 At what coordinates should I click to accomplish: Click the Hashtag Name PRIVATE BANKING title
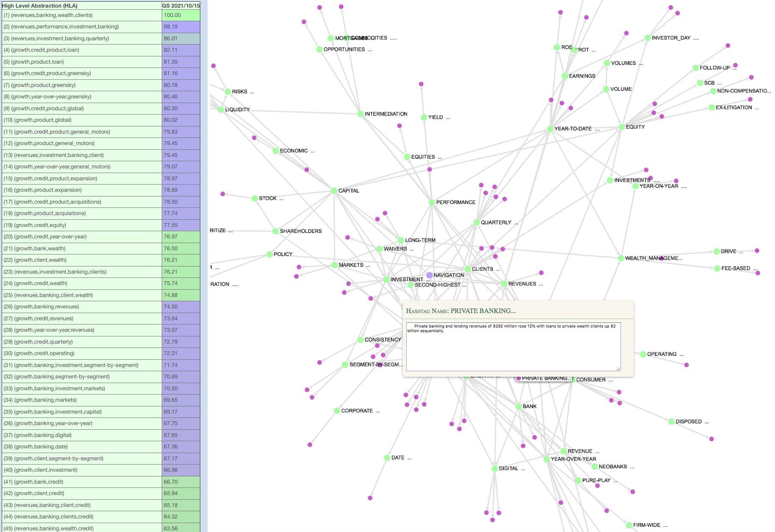[461, 311]
